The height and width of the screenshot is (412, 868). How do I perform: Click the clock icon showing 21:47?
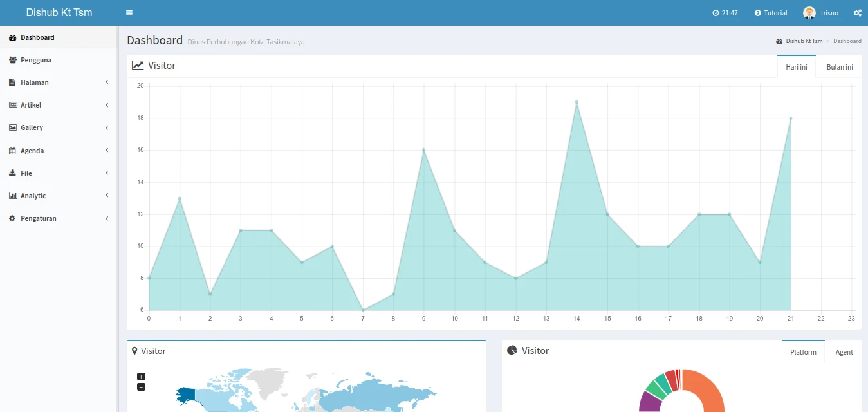pyautogui.click(x=716, y=13)
